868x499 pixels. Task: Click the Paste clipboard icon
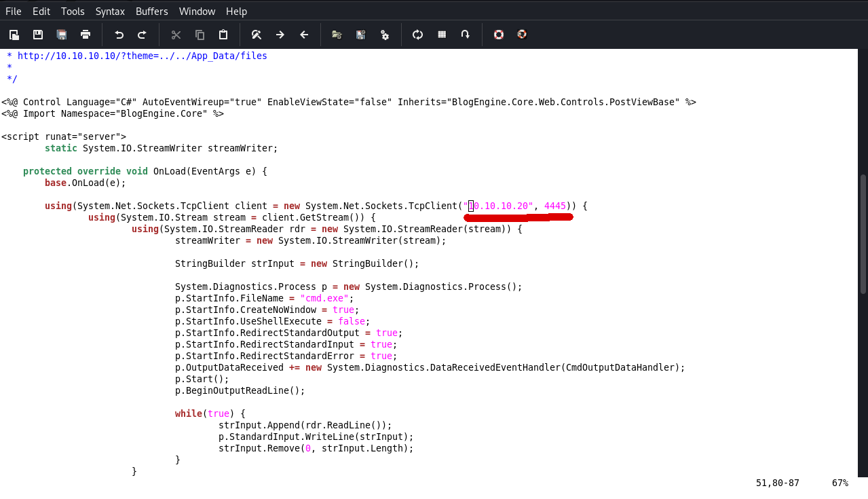pos(223,35)
